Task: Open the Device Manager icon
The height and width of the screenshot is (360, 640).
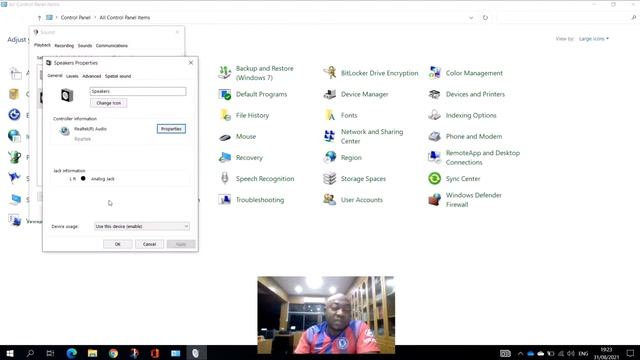Action: coord(329,94)
